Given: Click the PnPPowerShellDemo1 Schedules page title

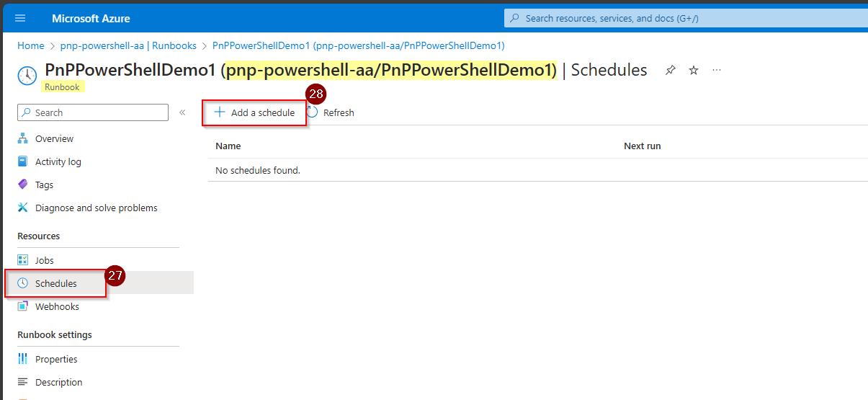Looking at the screenshot, I should 346,70.
